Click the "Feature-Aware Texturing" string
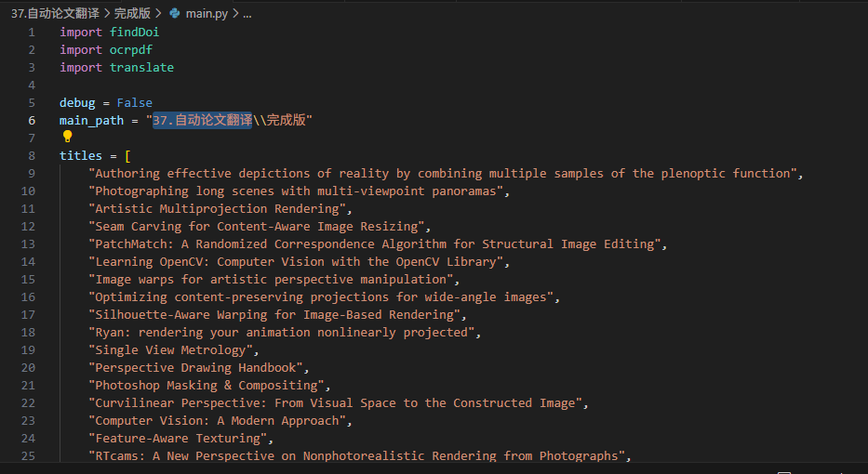Viewport: 868px width, 474px height. tap(179, 439)
